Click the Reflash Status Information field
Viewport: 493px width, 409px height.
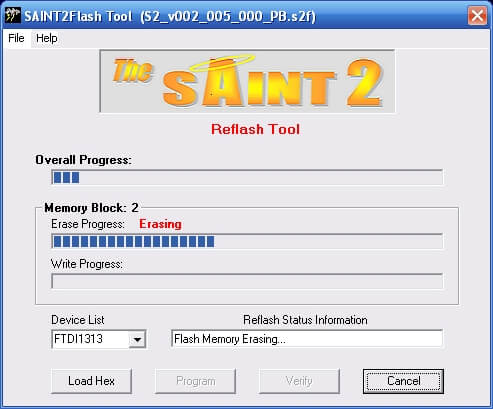[307, 339]
